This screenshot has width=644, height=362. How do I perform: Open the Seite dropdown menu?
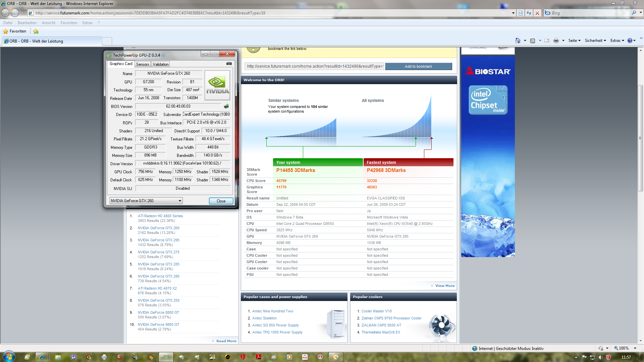[574, 41]
